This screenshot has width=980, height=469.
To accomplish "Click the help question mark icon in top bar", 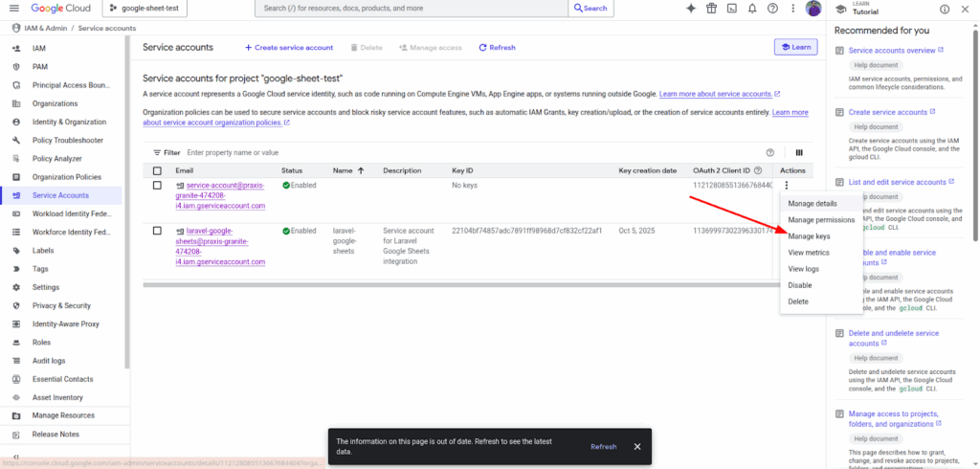I will (772, 9).
